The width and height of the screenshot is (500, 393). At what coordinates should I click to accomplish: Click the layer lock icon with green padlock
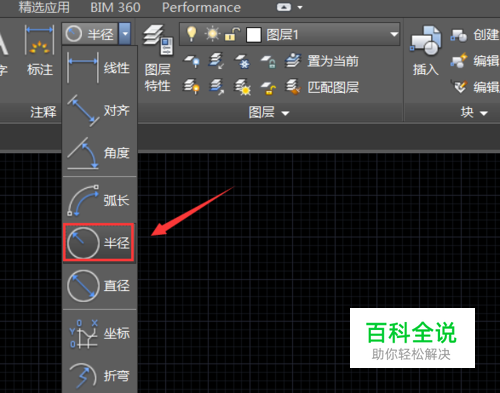coord(268,61)
